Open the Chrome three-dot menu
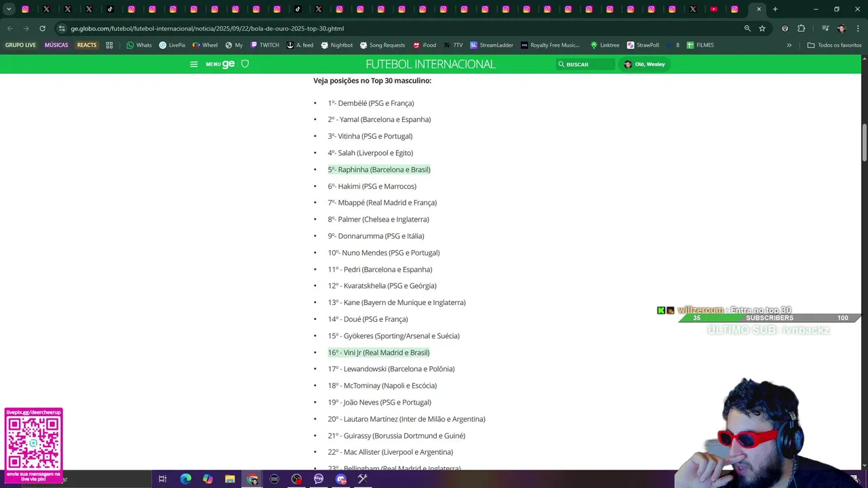Viewport: 868px width, 488px height. point(858,28)
